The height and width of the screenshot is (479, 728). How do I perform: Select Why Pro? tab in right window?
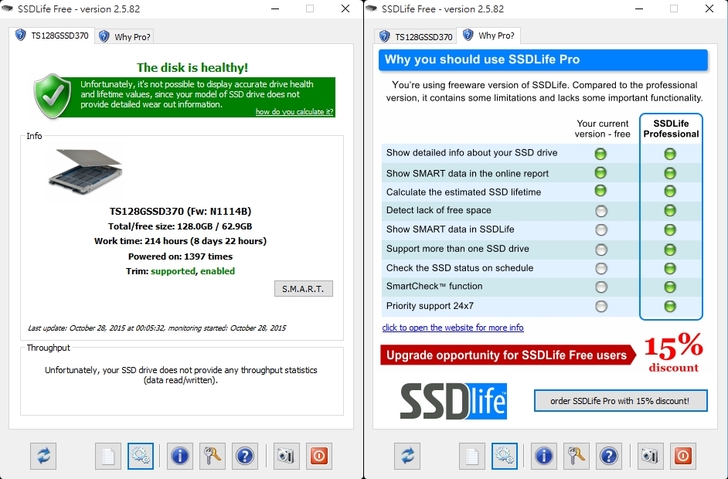tap(488, 36)
